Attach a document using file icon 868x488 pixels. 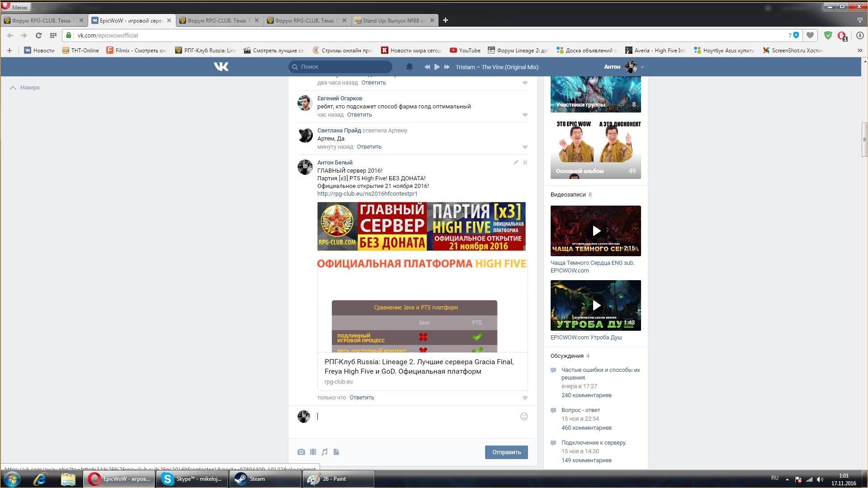tap(336, 452)
